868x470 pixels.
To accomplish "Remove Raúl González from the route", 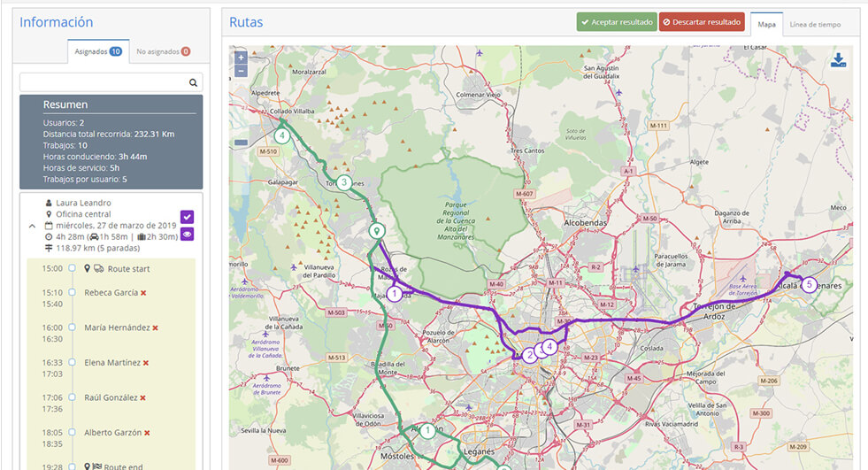I will [142, 398].
